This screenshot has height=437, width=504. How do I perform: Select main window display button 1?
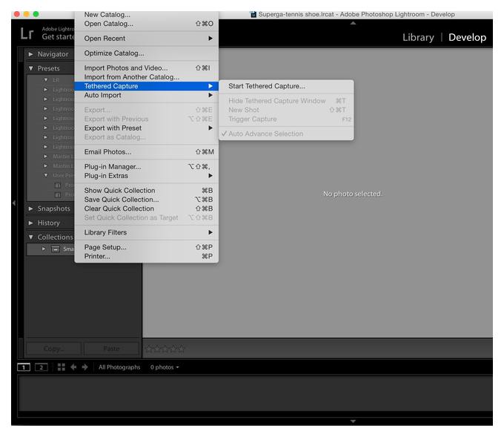(24, 367)
